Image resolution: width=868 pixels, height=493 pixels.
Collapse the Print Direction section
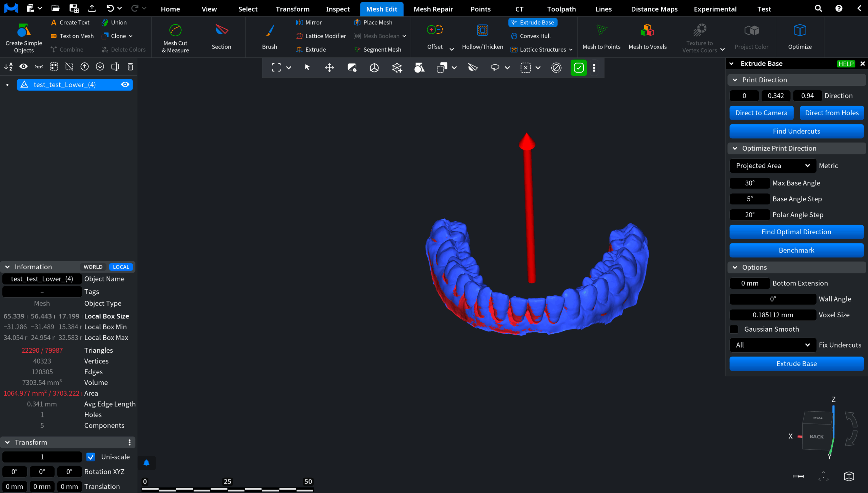click(735, 80)
